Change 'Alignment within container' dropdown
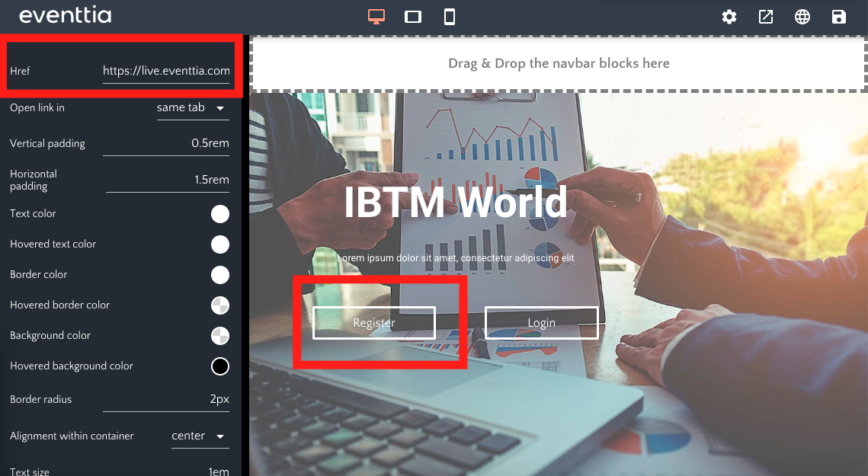The width and height of the screenshot is (868, 476). click(x=200, y=436)
